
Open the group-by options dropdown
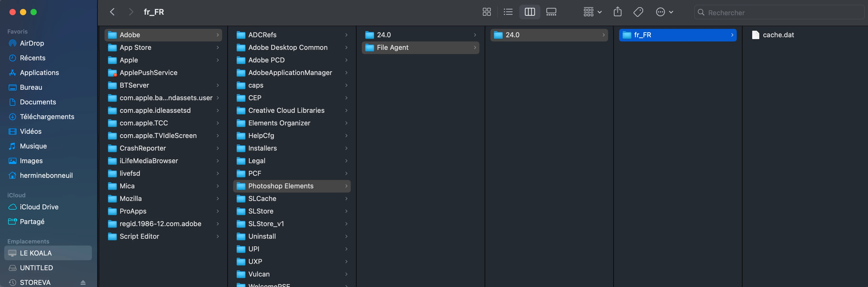(592, 12)
